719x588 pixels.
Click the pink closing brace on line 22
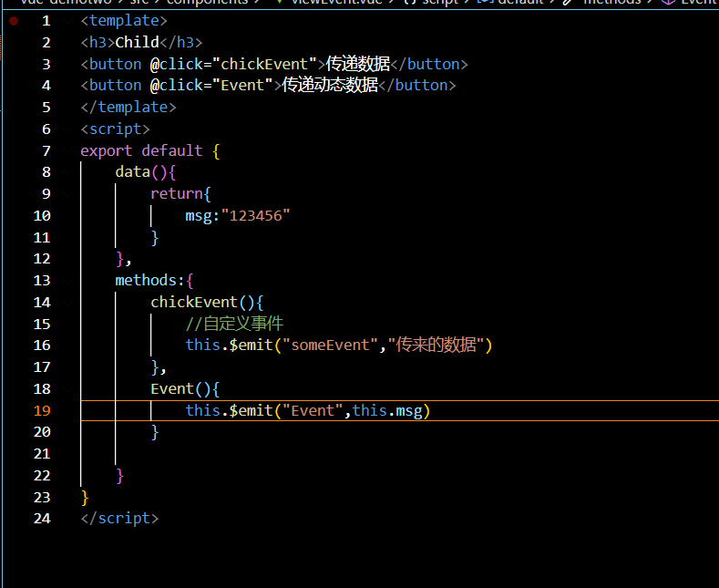(119, 476)
